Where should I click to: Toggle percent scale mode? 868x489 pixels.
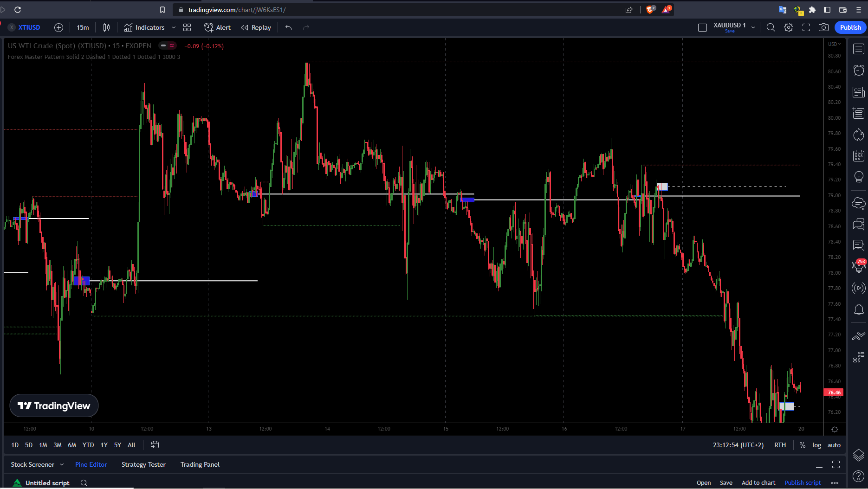[803, 445]
